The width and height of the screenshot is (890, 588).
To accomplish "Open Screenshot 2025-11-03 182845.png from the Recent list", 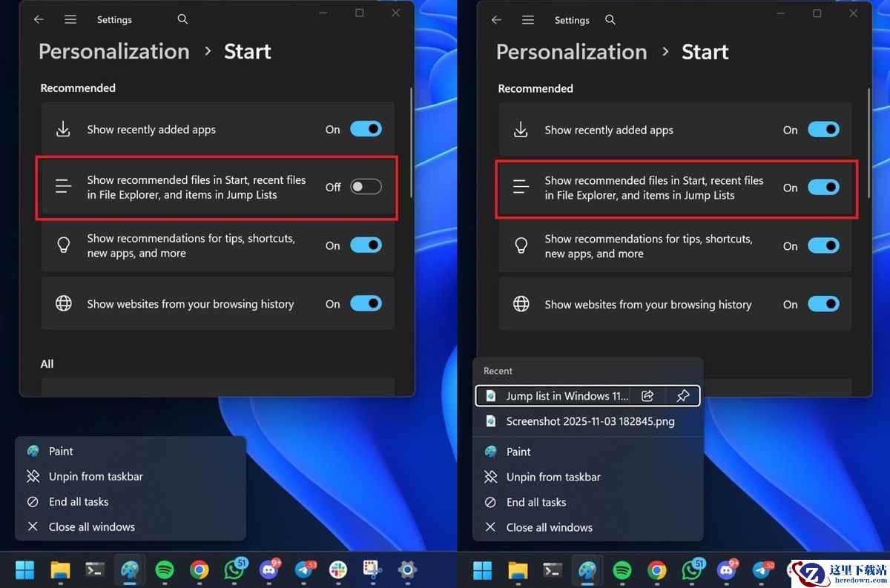I will (x=590, y=421).
